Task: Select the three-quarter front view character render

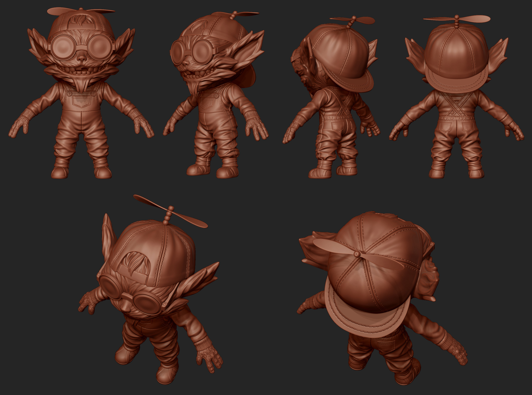Action: click(216, 95)
